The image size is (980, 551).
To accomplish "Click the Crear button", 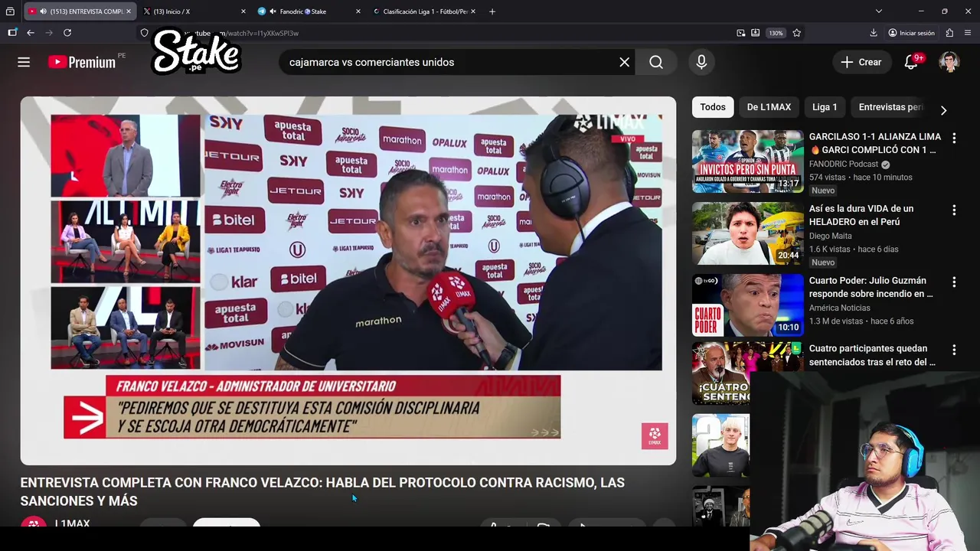I will [861, 62].
